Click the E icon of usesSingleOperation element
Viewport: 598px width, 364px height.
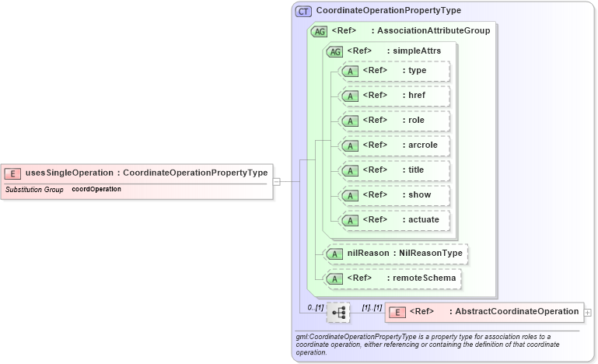pos(12,174)
